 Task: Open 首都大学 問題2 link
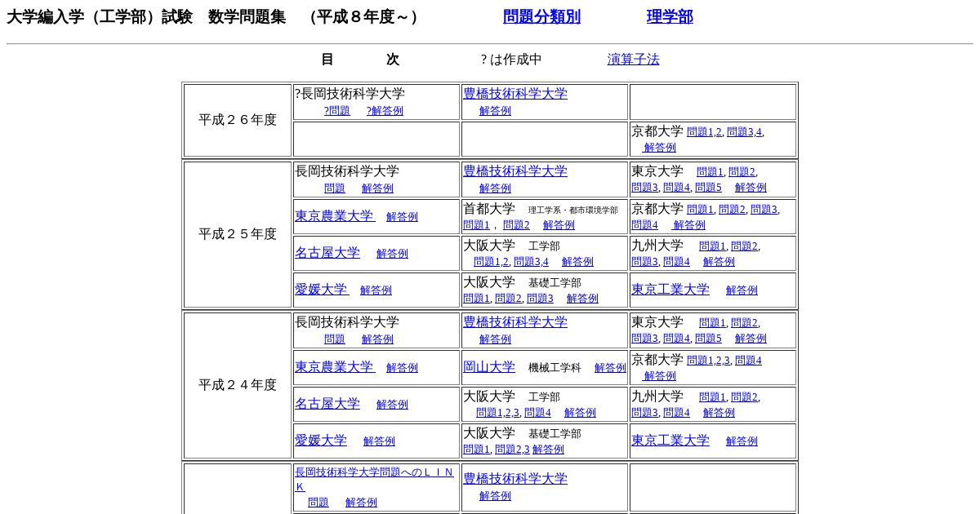coord(516,225)
